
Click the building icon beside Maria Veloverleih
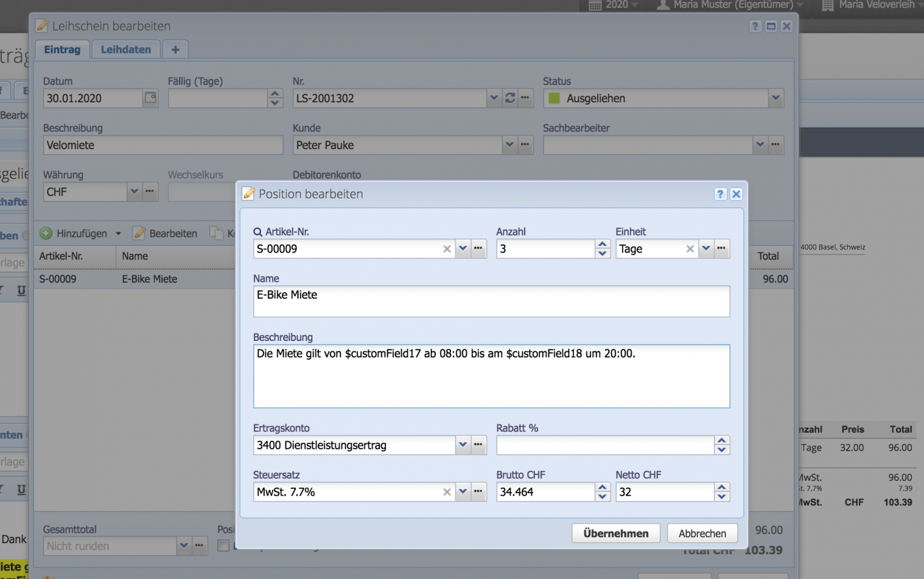click(x=828, y=5)
